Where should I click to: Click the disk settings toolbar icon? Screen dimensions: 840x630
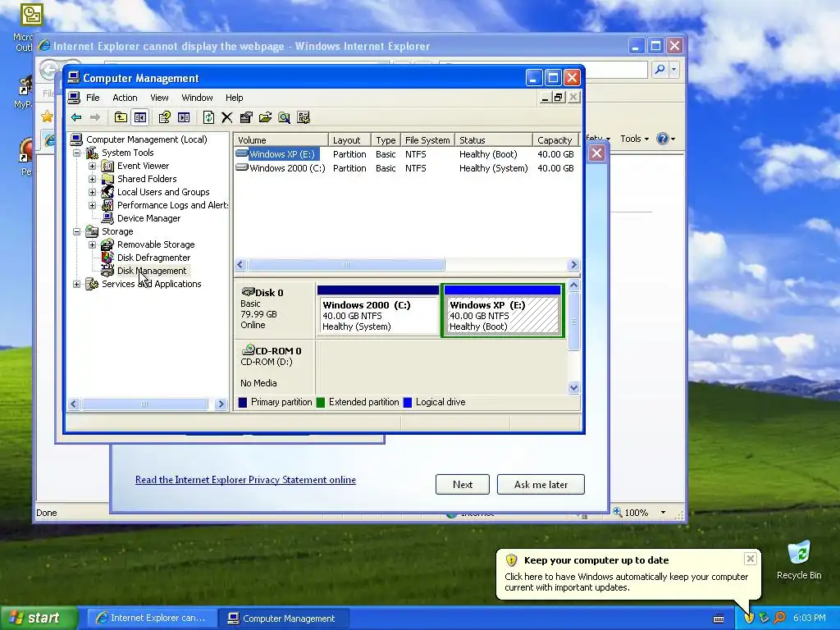tap(304, 117)
